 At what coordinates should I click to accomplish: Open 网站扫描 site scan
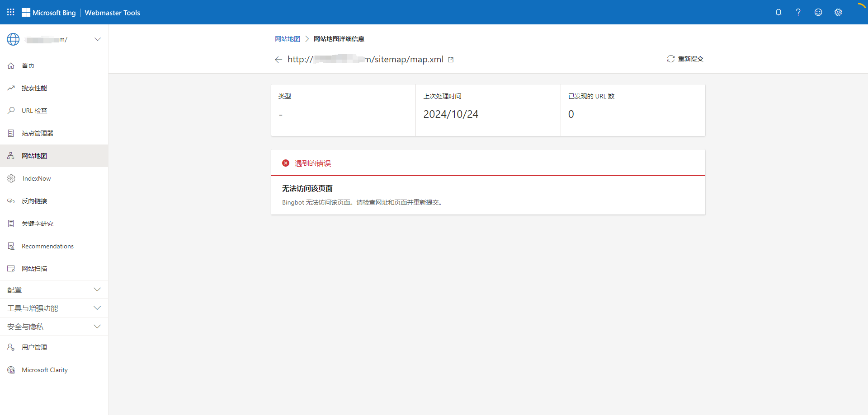click(54, 269)
